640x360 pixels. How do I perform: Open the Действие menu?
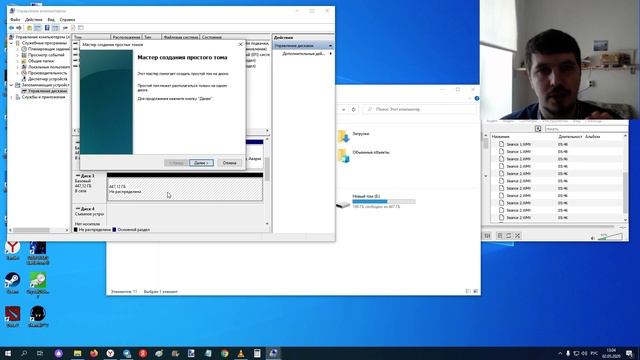point(33,20)
